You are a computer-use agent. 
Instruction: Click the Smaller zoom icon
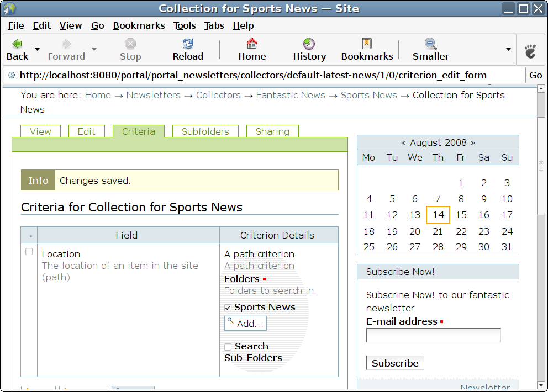(x=430, y=44)
